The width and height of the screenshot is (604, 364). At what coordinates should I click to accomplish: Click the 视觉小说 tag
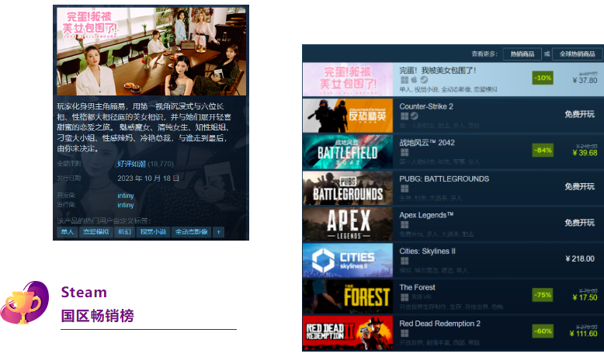(152, 232)
